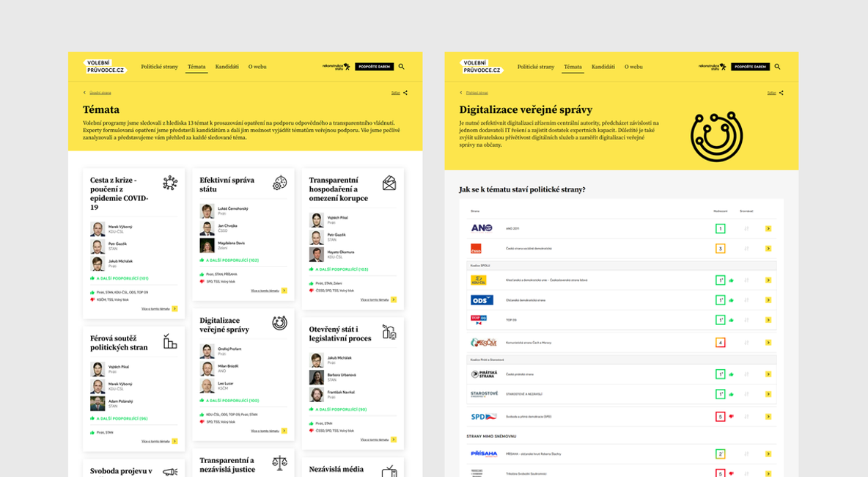The height and width of the screenshot is (477, 868).
Task: Click the icon on Otevřený stát i legislativní proces card
Action: 389,332
